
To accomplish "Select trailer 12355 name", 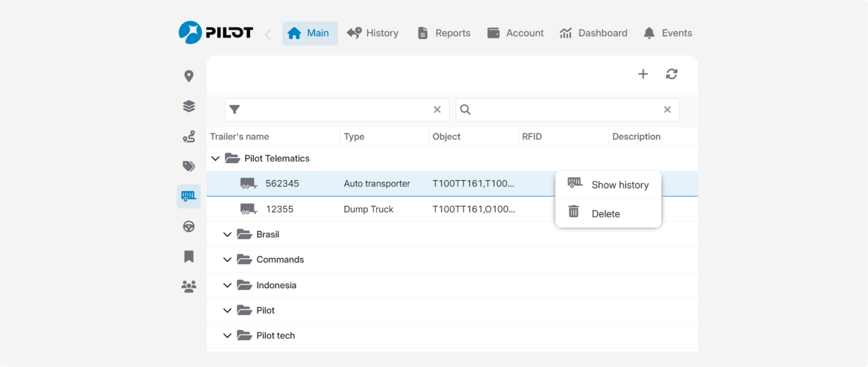I will coord(279,209).
